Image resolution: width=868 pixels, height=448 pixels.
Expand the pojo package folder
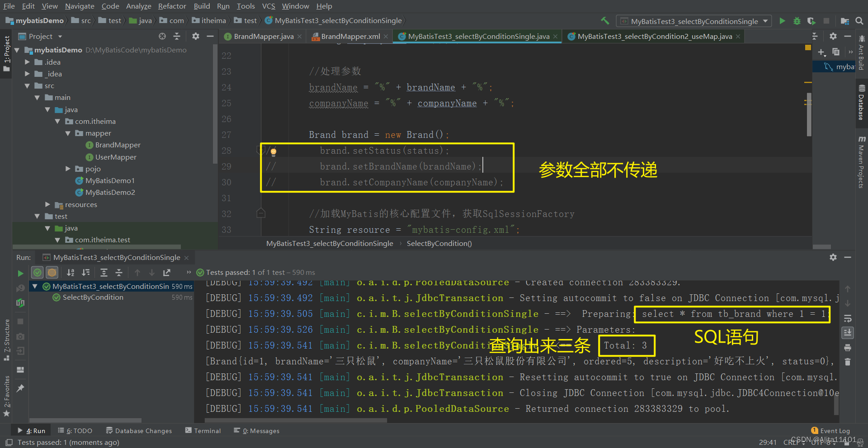click(68, 169)
